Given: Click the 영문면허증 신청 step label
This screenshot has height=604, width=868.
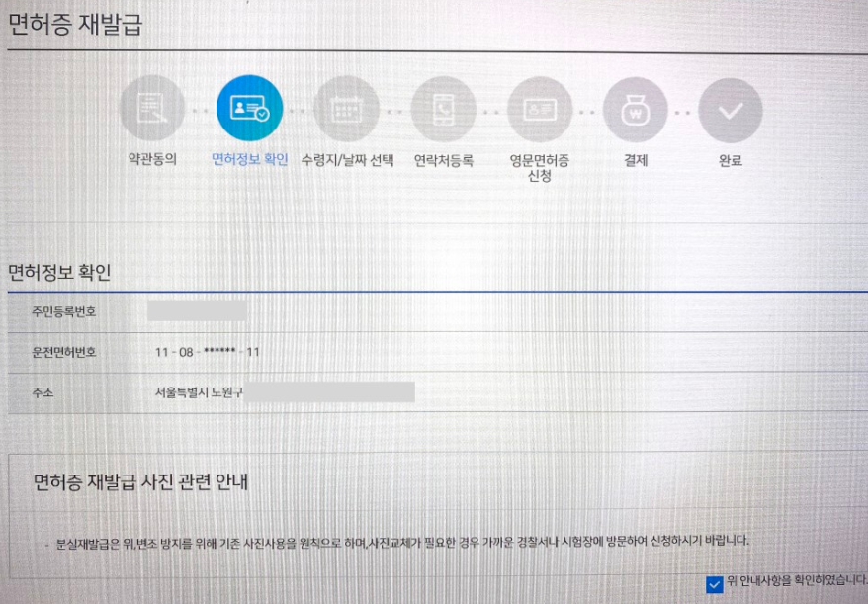Looking at the screenshot, I should pyautogui.click(x=540, y=168).
